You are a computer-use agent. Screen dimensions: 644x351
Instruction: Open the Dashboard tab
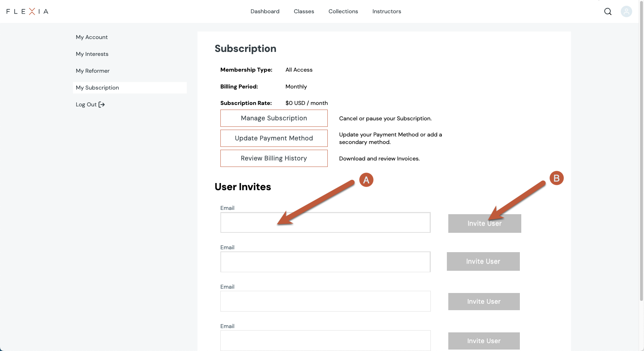tap(265, 11)
